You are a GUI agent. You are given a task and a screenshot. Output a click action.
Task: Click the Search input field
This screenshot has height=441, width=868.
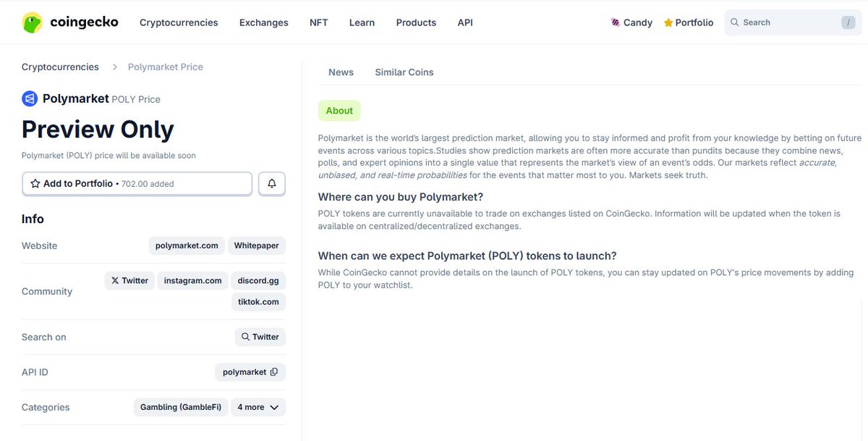click(x=788, y=22)
